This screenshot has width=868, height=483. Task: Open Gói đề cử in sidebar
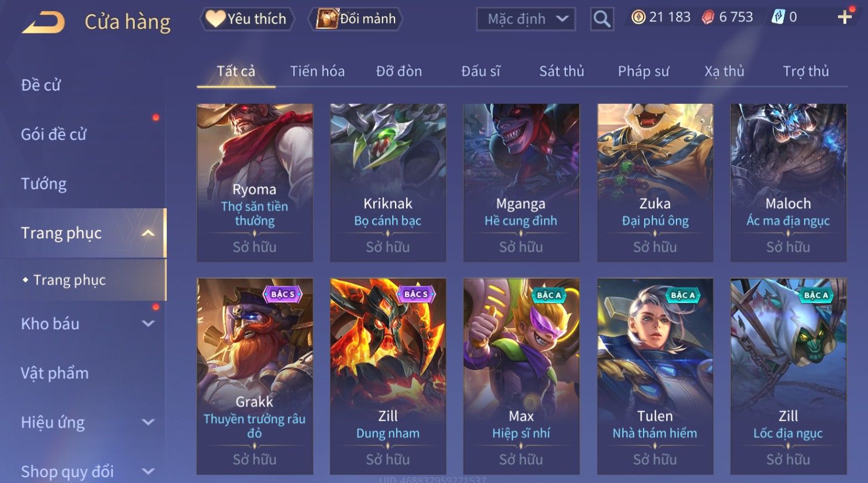(54, 134)
